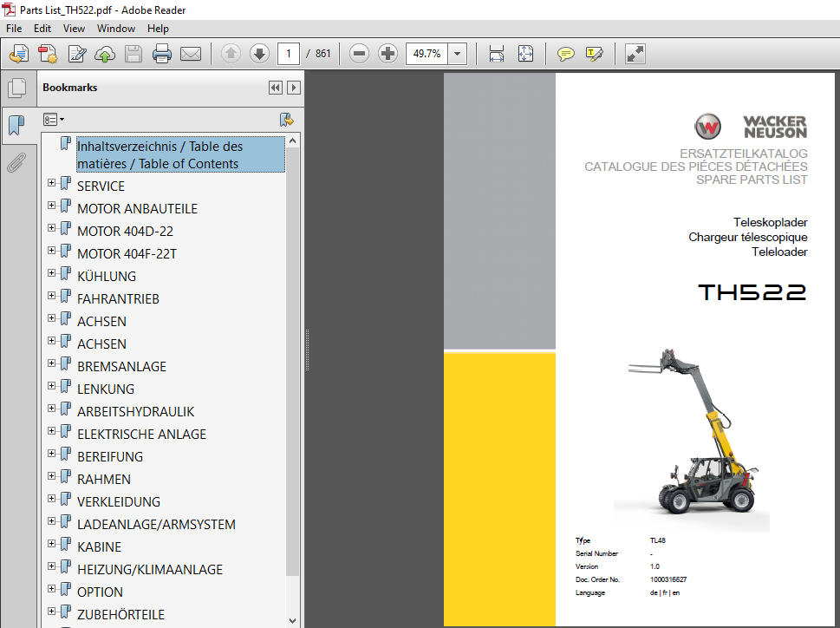Expand the FAHRANTRIEB bookmark

51,295
